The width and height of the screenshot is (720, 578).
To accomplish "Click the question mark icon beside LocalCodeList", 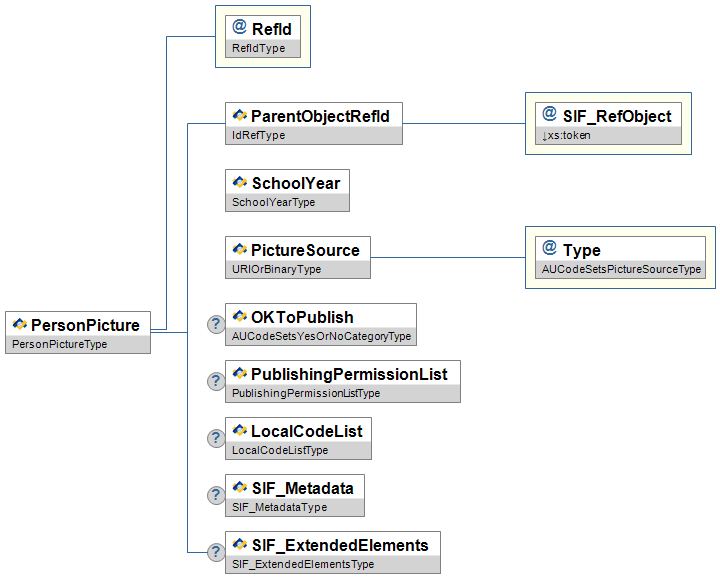I will (x=215, y=438).
